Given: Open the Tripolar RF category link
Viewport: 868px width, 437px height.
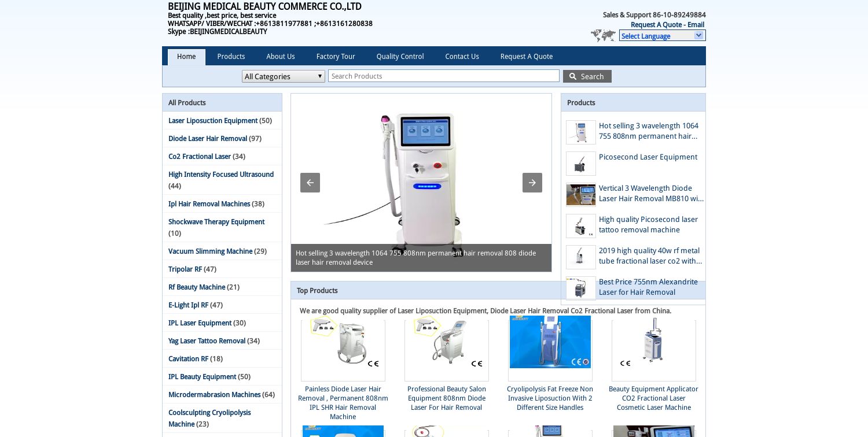Looking at the screenshot, I should pos(185,269).
